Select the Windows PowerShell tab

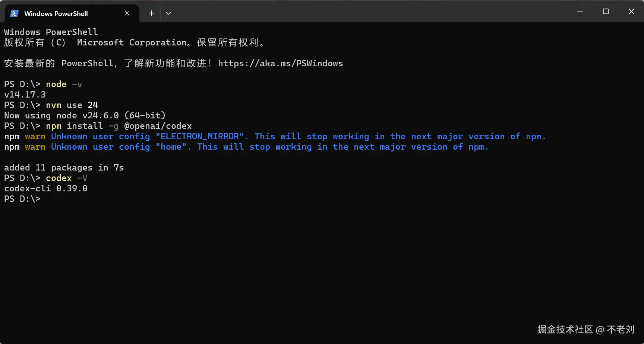point(72,13)
